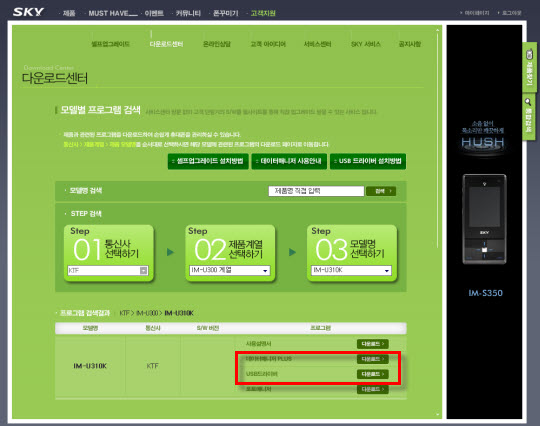
Task: Switch to 다운로드센터 tab
Action: (166, 44)
